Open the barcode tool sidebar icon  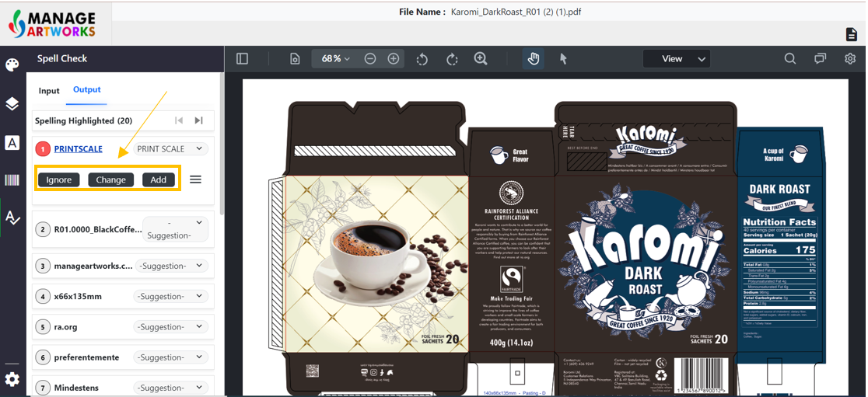(x=12, y=179)
